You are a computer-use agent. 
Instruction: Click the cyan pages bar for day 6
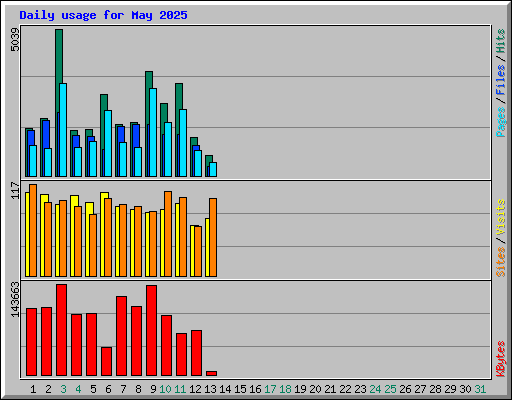108,143
